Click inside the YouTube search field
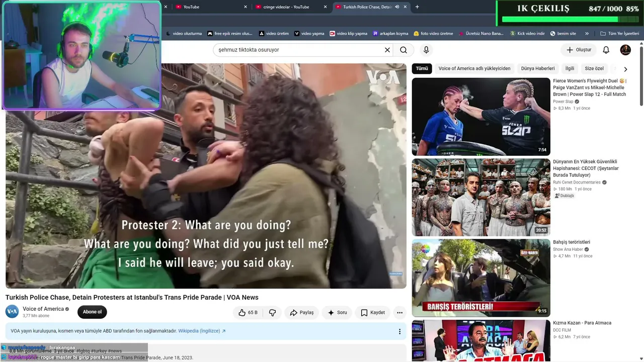 [x=299, y=50]
